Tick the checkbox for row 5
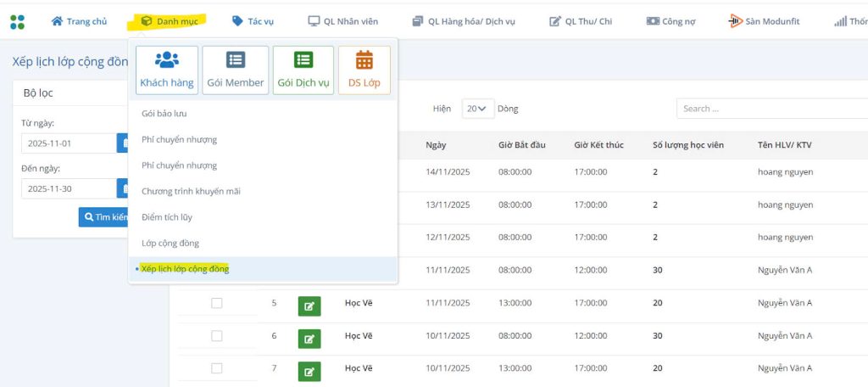This screenshot has width=868, height=387. coord(216,303)
